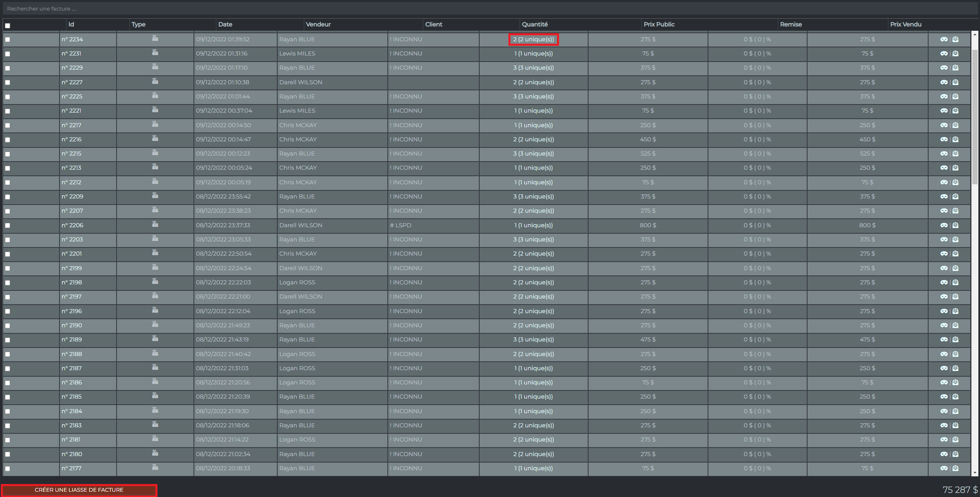This screenshot has height=497, width=980.
Task: Click cash register type icon of n° 2231
Action: tap(155, 53)
